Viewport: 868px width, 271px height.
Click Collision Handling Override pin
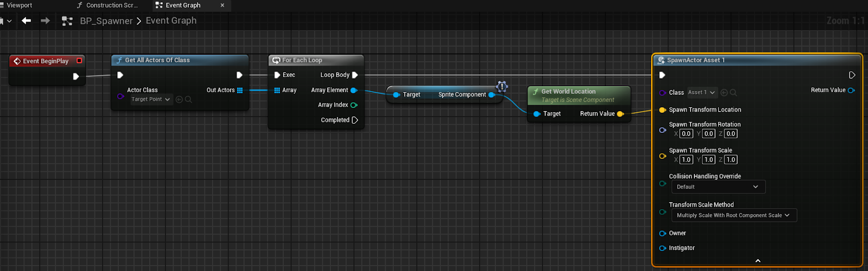[x=662, y=184]
